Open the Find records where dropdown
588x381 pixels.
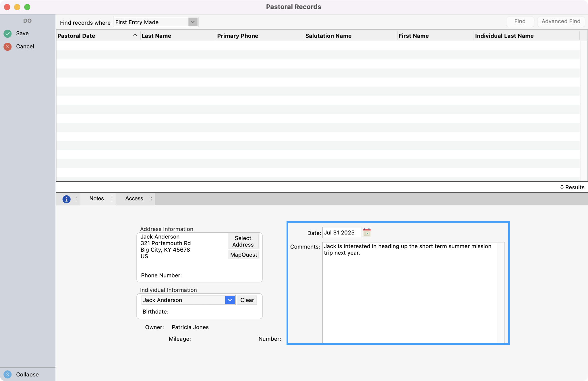(x=192, y=22)
